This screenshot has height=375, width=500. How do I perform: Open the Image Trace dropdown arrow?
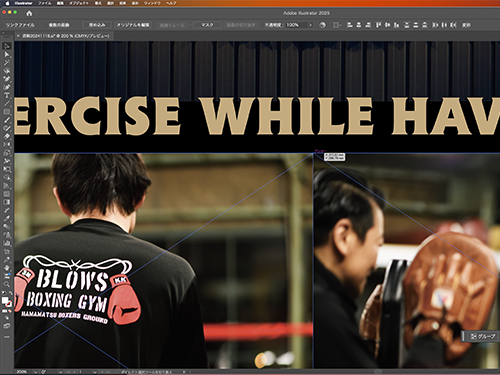190,25
